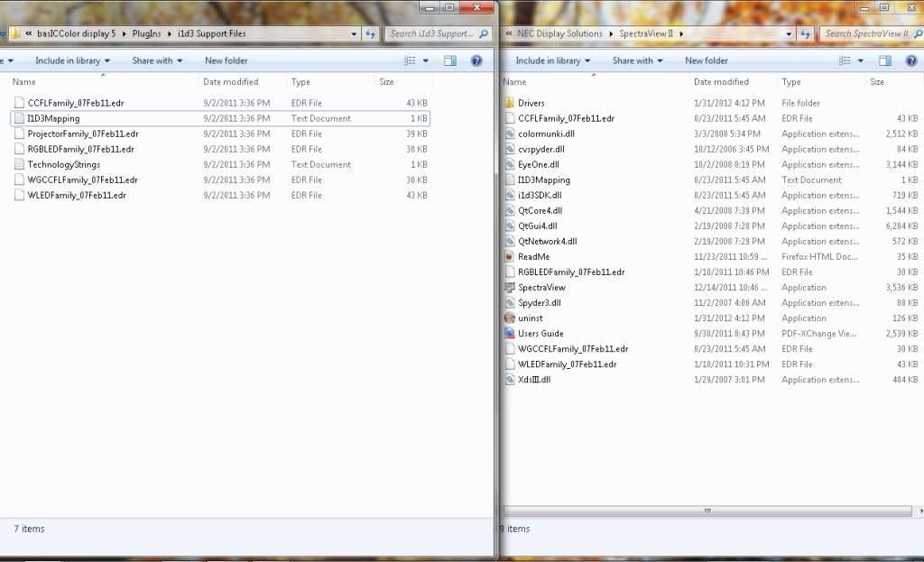Refresh the SpectraView II address bar

pyautogui.click(x=806, y=33)
